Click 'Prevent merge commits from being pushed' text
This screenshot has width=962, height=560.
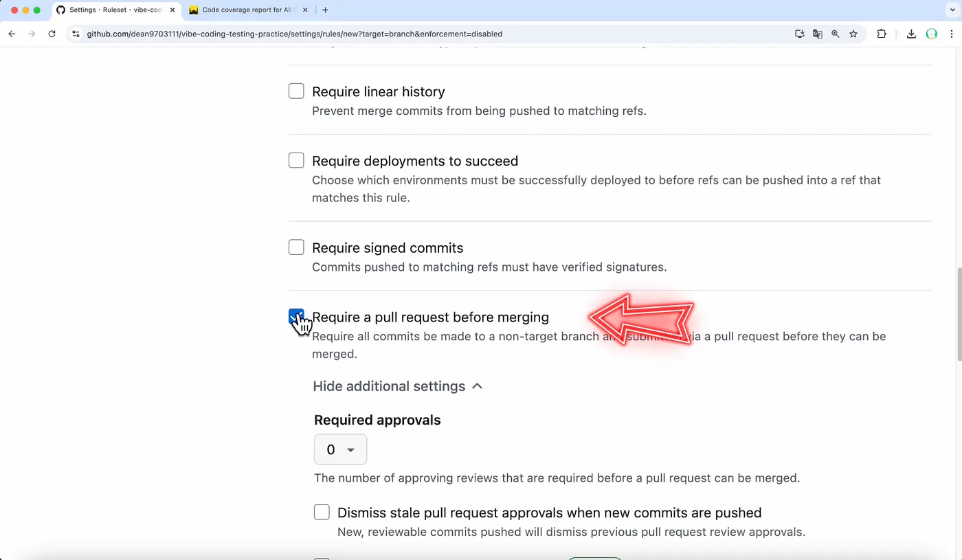479,111
